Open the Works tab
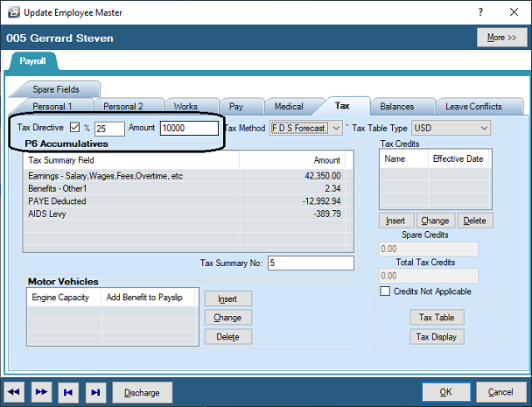The height and width of the screenshot is (407, 532). [185, 106]
